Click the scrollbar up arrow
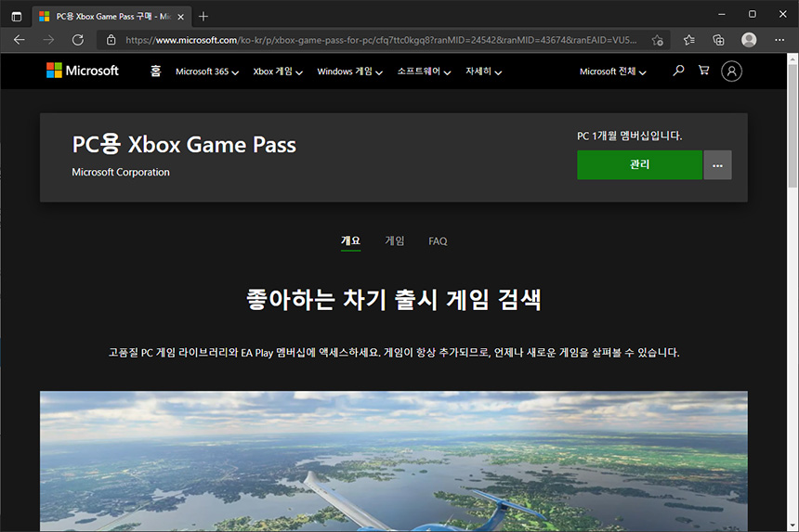Screen dimensions: 799x532 (x=792, y=59)
